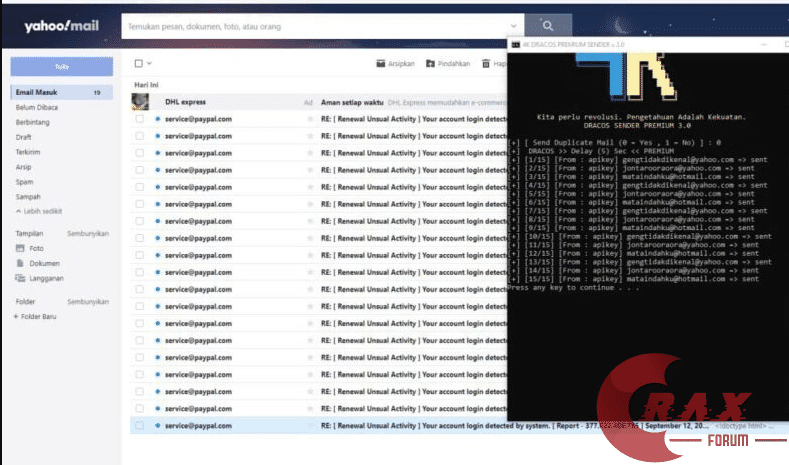Image resolution: width=789 pixels, height=465 pixels.
Task: Click the search magnifier button
Action: pos(547,26)
